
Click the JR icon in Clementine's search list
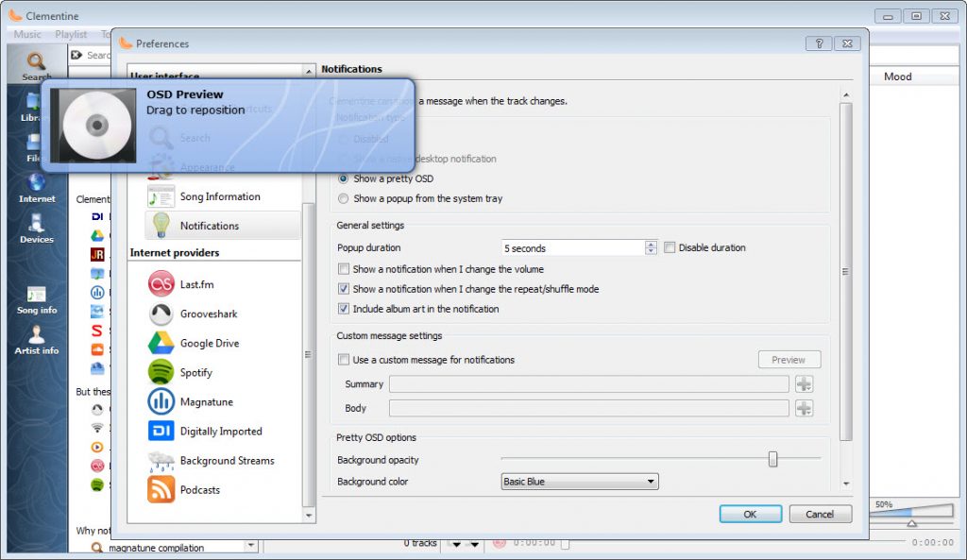(97, 254)
